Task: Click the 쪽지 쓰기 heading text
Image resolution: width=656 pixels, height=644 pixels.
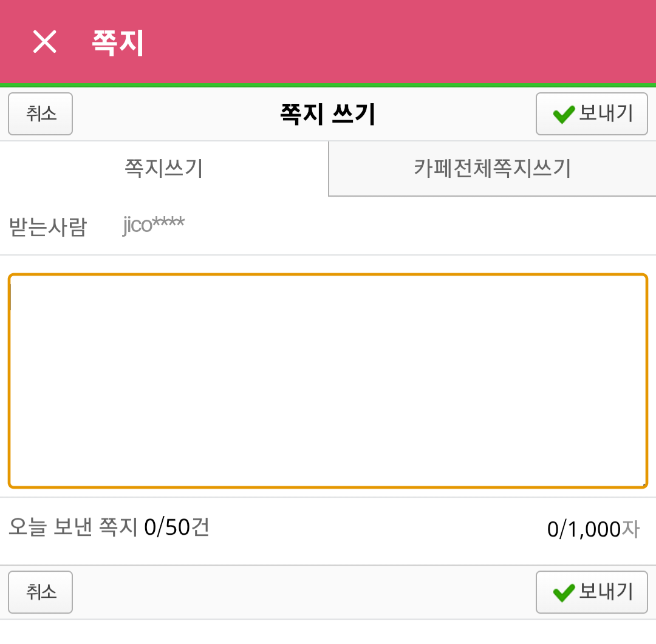Action: point(328,114)
